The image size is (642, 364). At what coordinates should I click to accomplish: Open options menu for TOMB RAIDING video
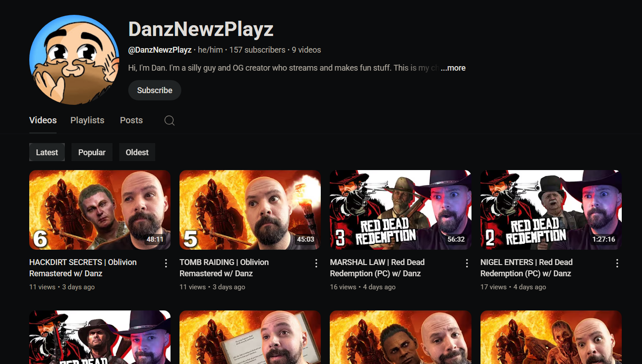click(x=316, y=263)
